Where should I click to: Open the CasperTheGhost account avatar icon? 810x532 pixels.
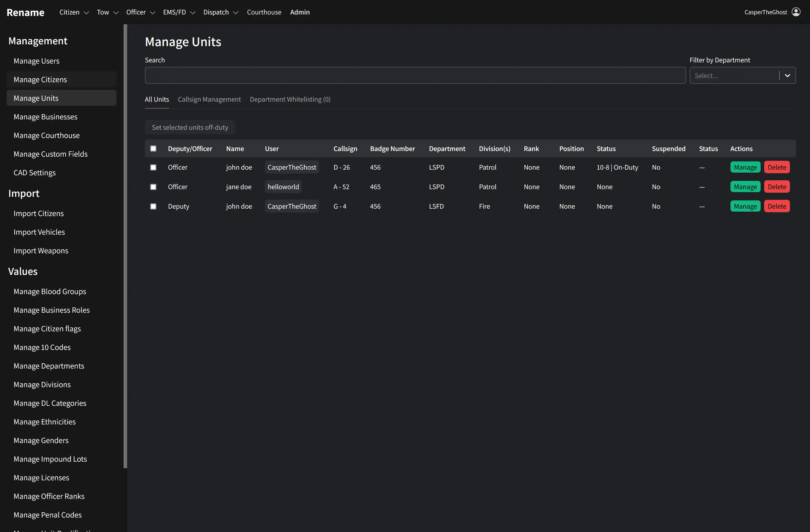pyautogui.click(x=796, y=12)
